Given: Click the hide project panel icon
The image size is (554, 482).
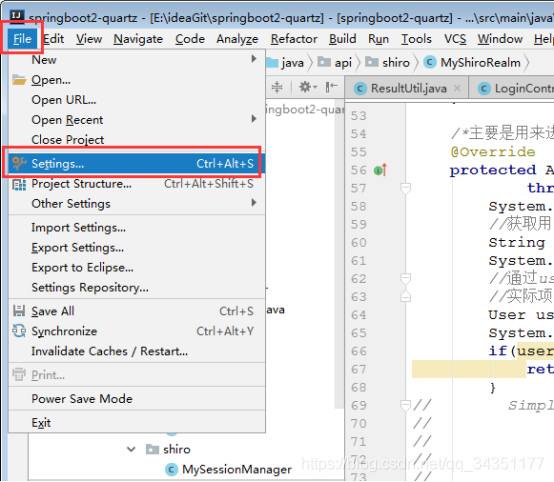Looking at the screenshot, I should click(x=331, y=87).
